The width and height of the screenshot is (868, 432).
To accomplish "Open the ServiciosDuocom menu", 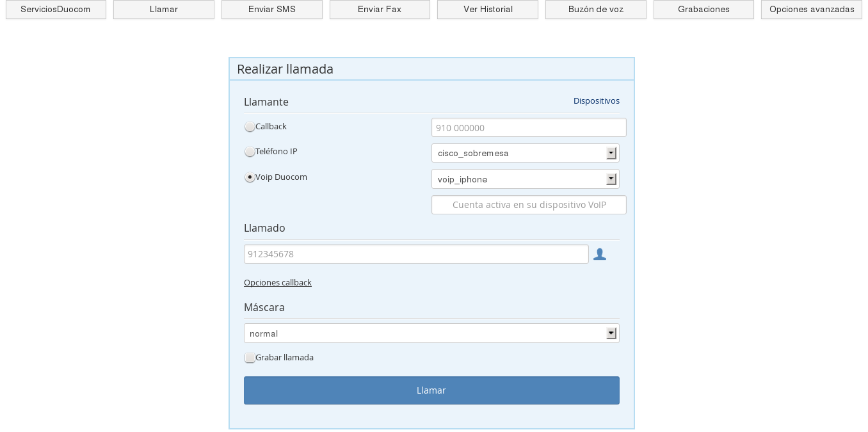I will point(56,10).
